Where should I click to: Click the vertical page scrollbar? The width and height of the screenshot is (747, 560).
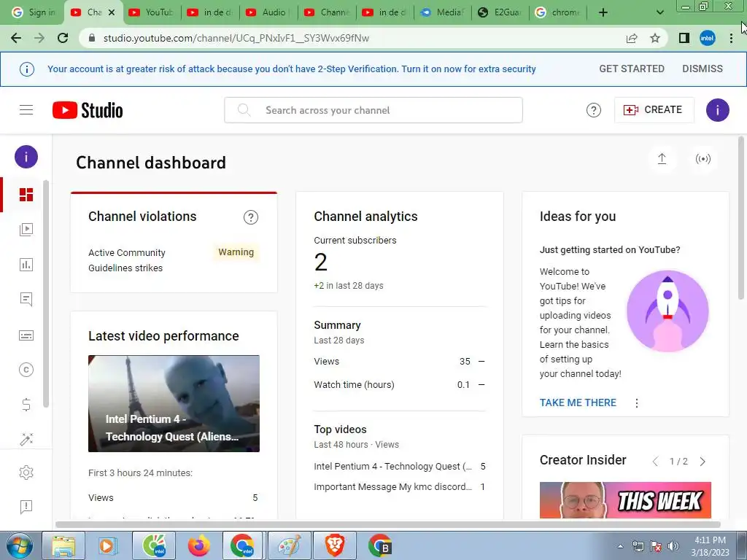(x=741, y=217)
